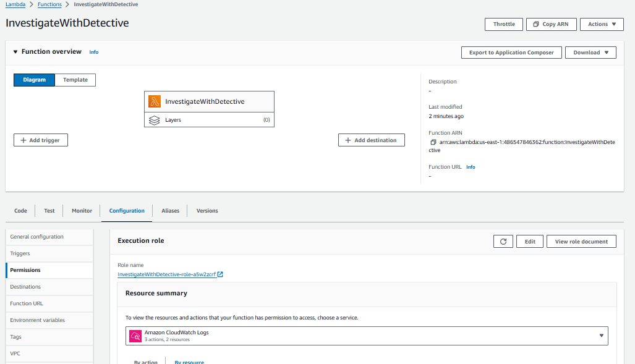Copy Function ARN using copy icon
635x364 pixels.
tap(433, 142)
